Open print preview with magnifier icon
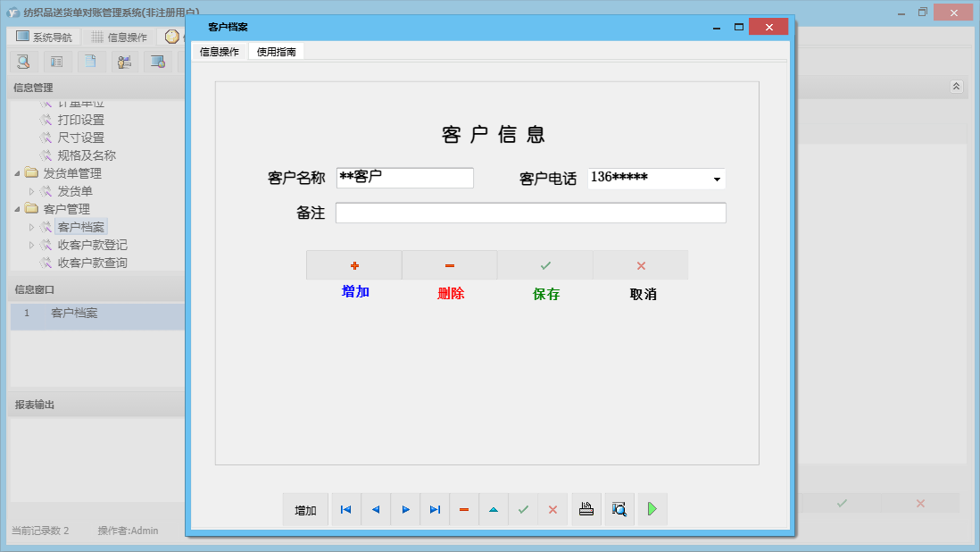Viewport: 980px width, 552px height. click(x=619, y=509)
